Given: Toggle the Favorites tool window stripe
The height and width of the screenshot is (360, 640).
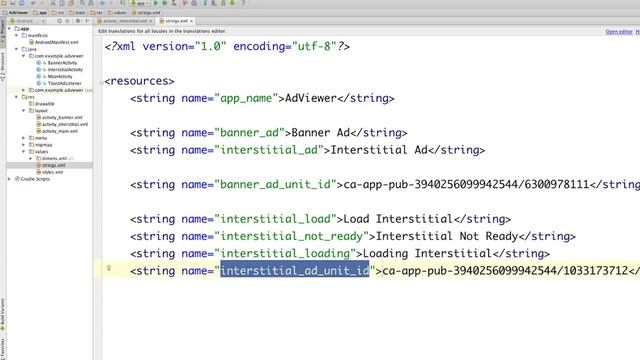Looking at the screenshot, I should point(2,348).
